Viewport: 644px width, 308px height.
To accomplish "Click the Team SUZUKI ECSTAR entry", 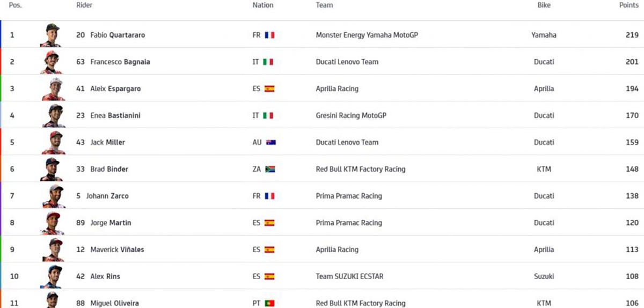I will pos(349,276).
